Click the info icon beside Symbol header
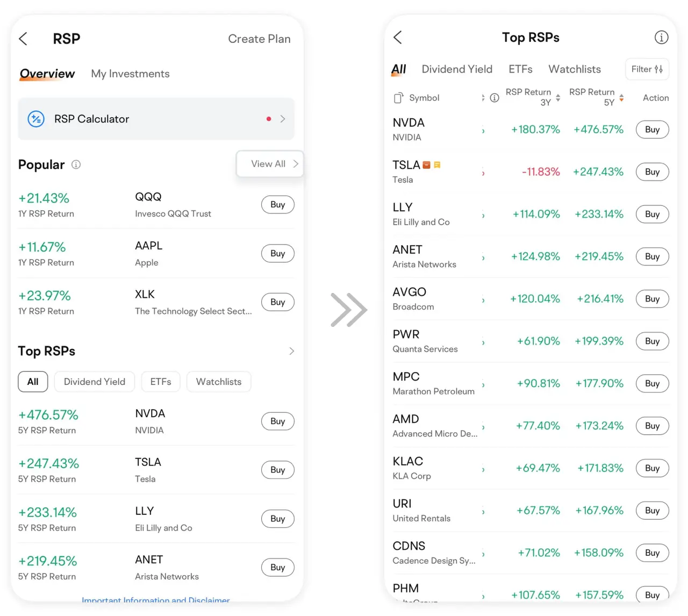This screenshot has width=688, height=616. point(494,98)
